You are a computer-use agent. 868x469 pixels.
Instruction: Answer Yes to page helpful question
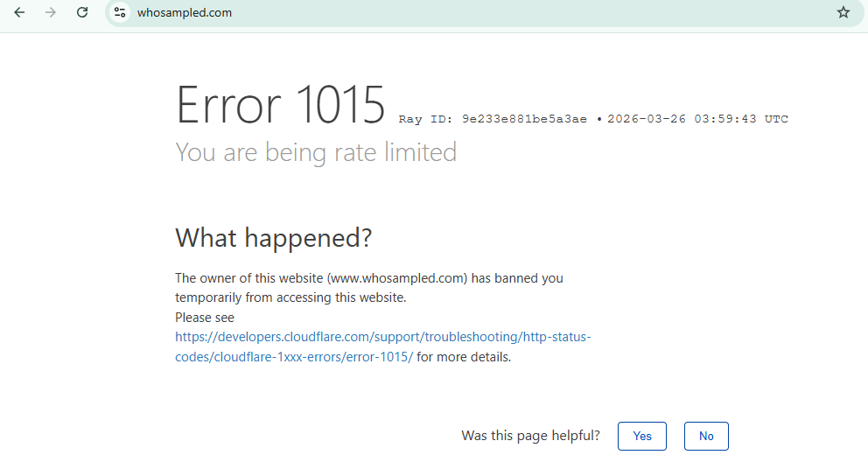point(642,436)
